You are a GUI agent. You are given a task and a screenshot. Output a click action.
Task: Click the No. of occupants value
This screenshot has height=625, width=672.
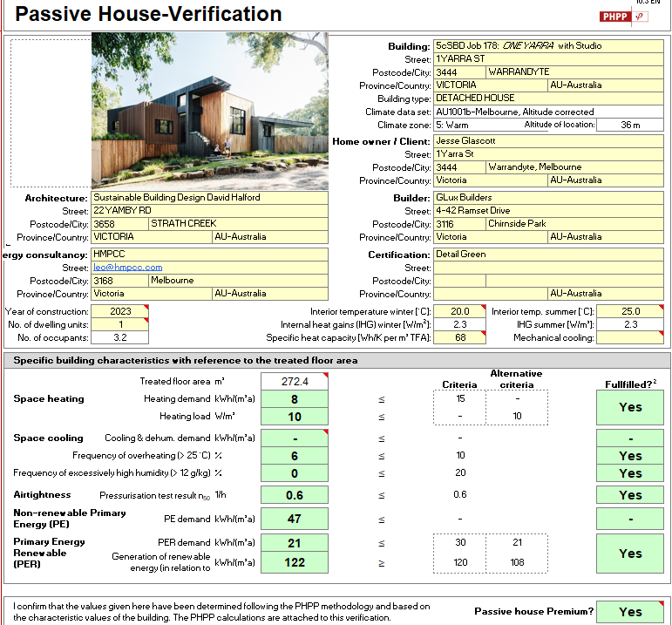[x=120, y=338]
